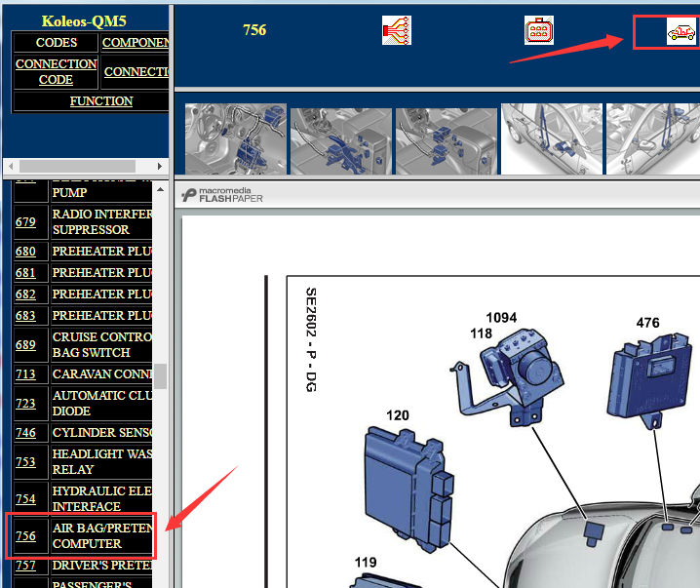700x588 pixels.
Task: Click AUTOMATIC CLUTCH DIODE text
Action: tap(102, 403)
